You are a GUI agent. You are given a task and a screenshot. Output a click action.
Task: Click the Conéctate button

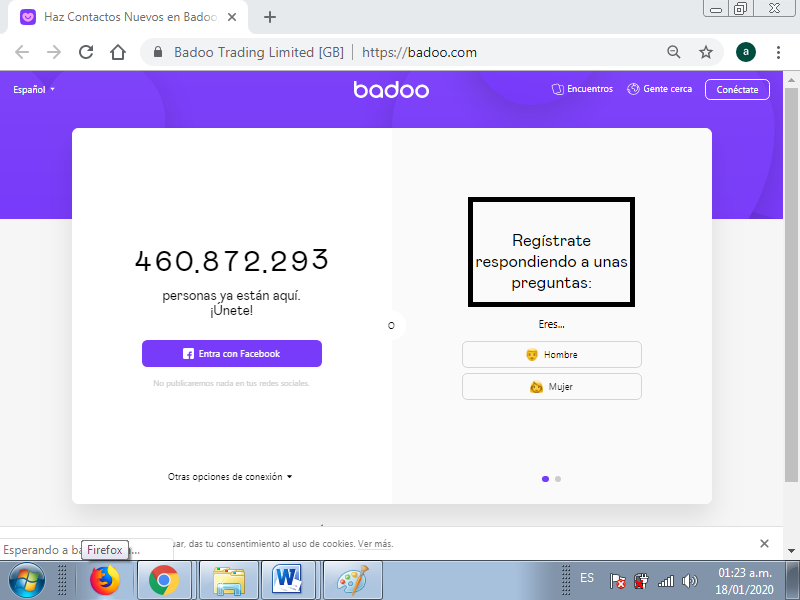tap(737, 89)
